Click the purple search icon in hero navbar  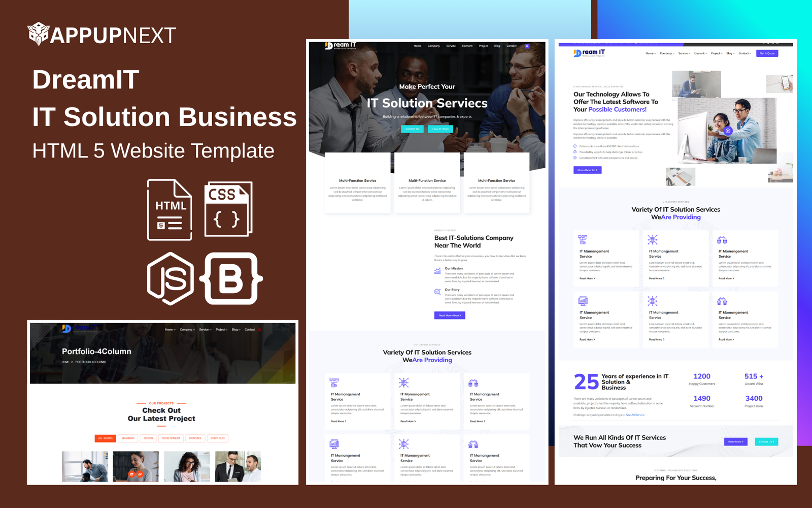tap(527, 46)
